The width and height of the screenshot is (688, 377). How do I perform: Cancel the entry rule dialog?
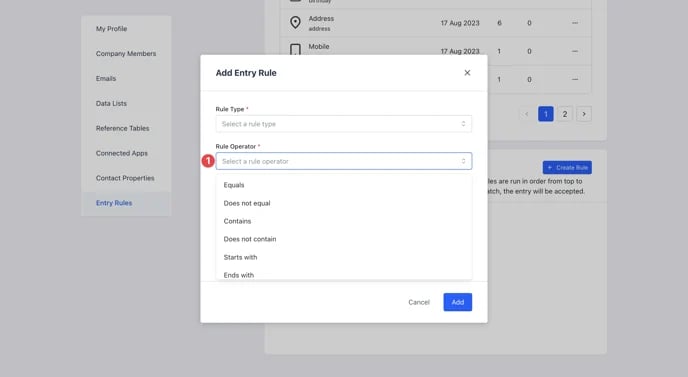419,302
